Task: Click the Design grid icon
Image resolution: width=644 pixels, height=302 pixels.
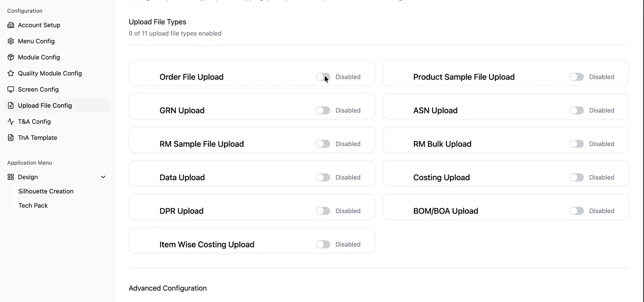Action: point(11,177)
